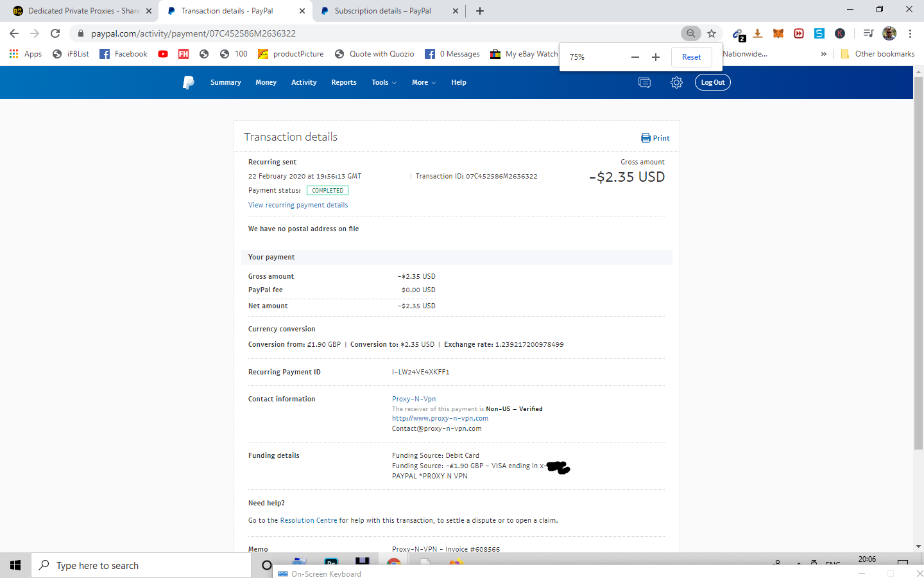The width and height of the screenshot is (924, 578).
Task: Click the padlock site info icon
Action: point(80,33)
